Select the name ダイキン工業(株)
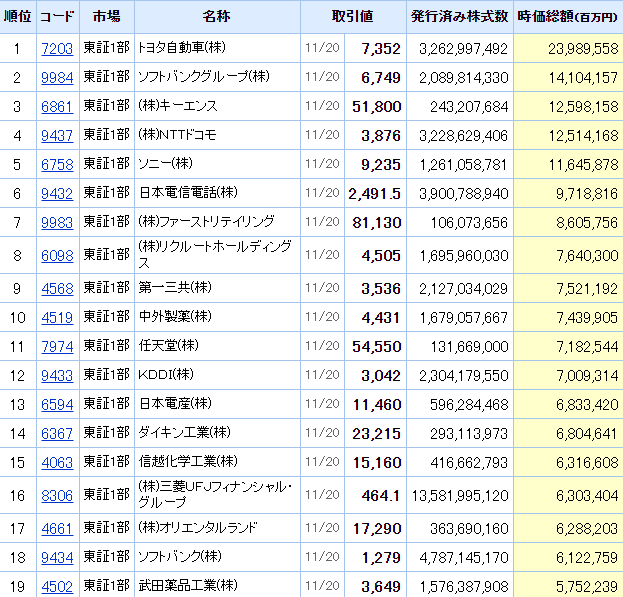This screenshot has height=597, width=623. point(184,432)
